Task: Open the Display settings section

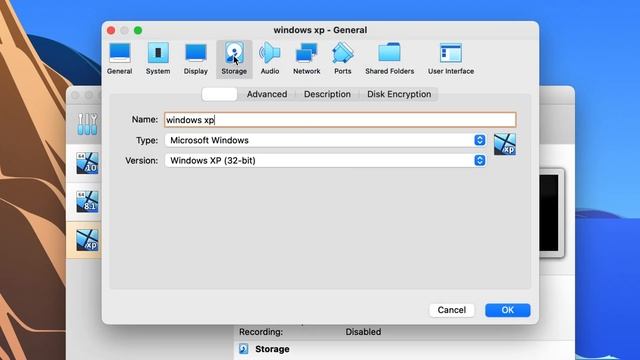Action: (x=196, y=59)
